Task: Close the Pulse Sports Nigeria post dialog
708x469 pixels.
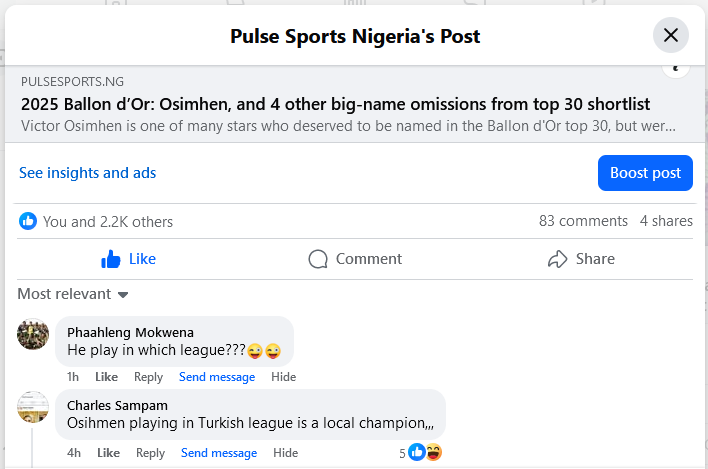Action: click(671, 36)
